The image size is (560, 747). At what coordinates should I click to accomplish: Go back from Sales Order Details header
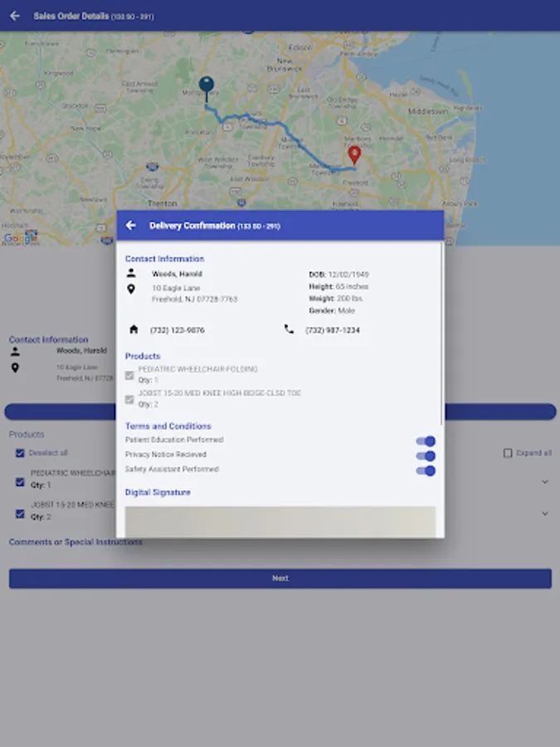pos(15,16)
